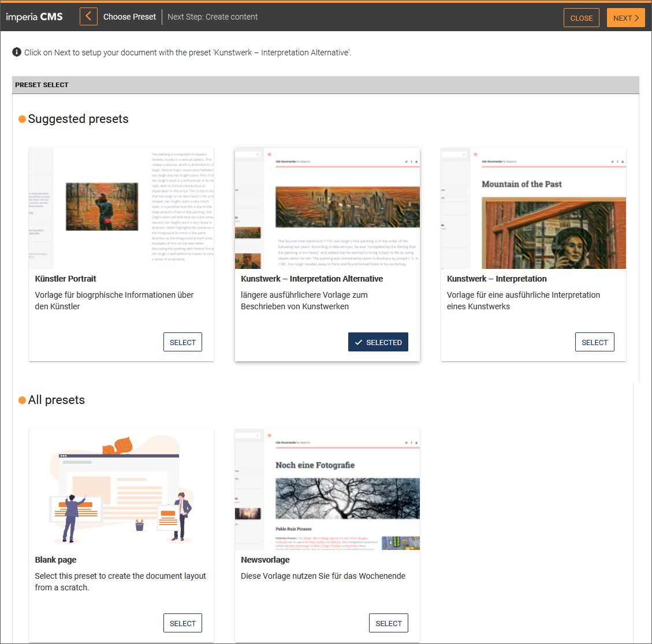Click the instruction text 'Click on Next to setup'
This screenshot has width=652, height=644.
click(x=188, y=53)
